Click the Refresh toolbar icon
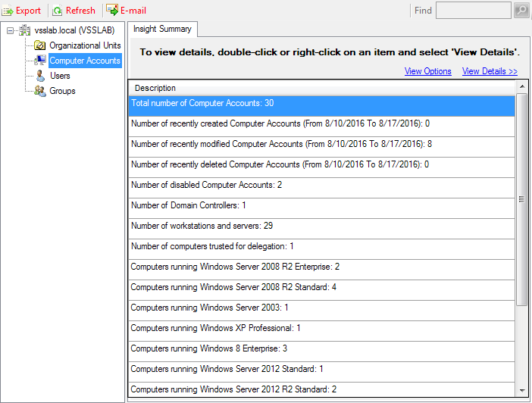The image size is (532, 403). 58,11
